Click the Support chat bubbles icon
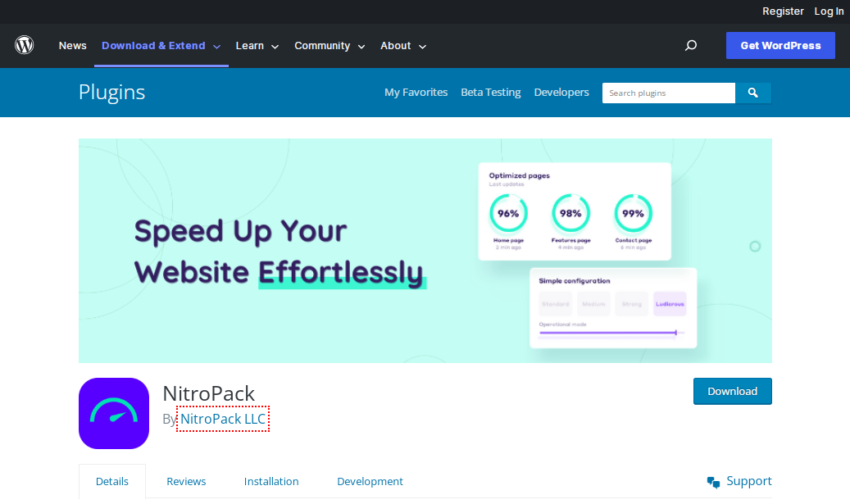 tap(713, 482)
